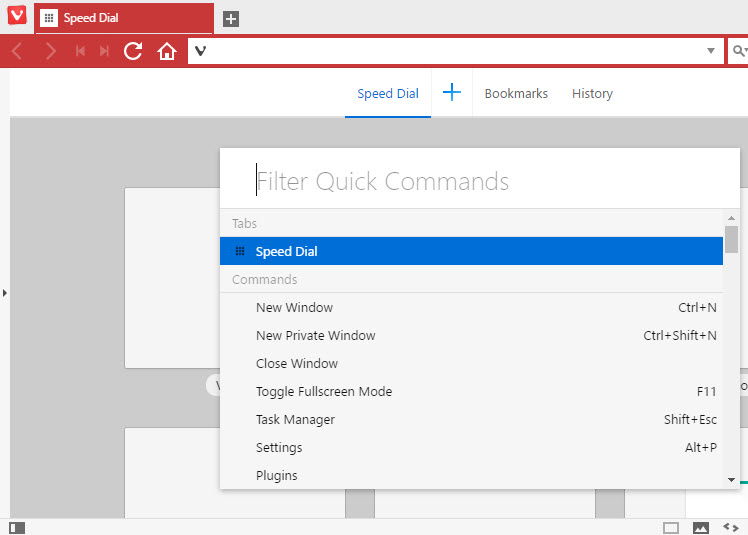748x535 pixels.
Task: Open Settings from quick commands
Action: coord(471,448)
